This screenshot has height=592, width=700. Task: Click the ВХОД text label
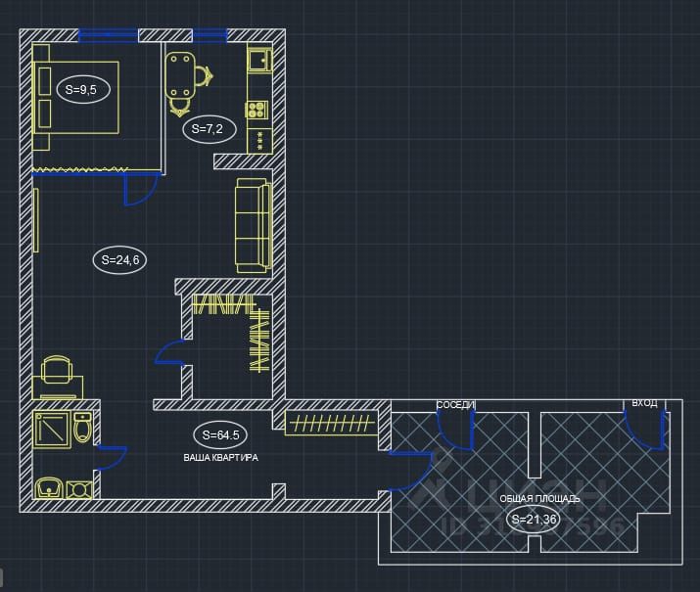click(644, 403)
